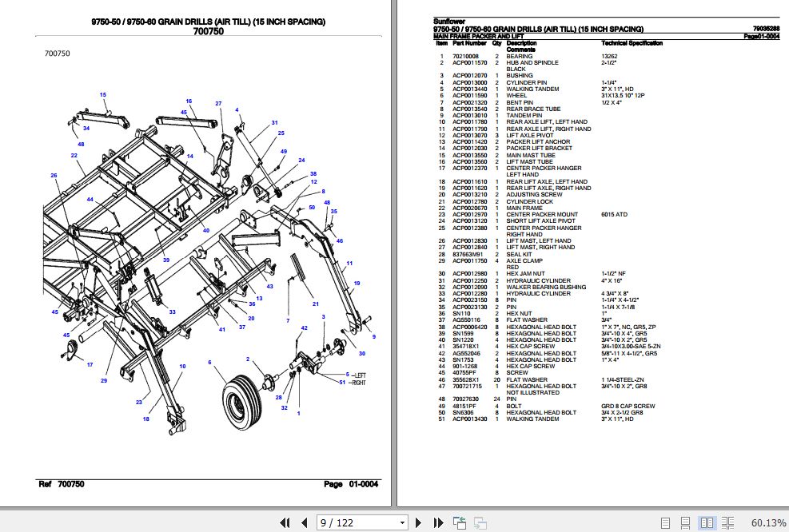The image size is (789, 532).
Task: Switch to single page view
Action: coord(665,523)
